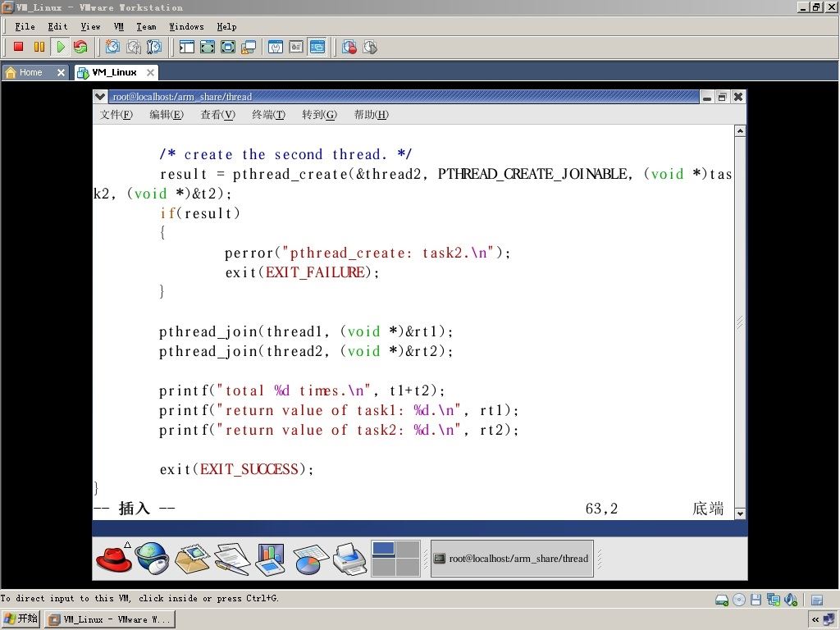This screenshot has height=630, width=840.
Task: Open the VMware File menu
Action: 25,26
